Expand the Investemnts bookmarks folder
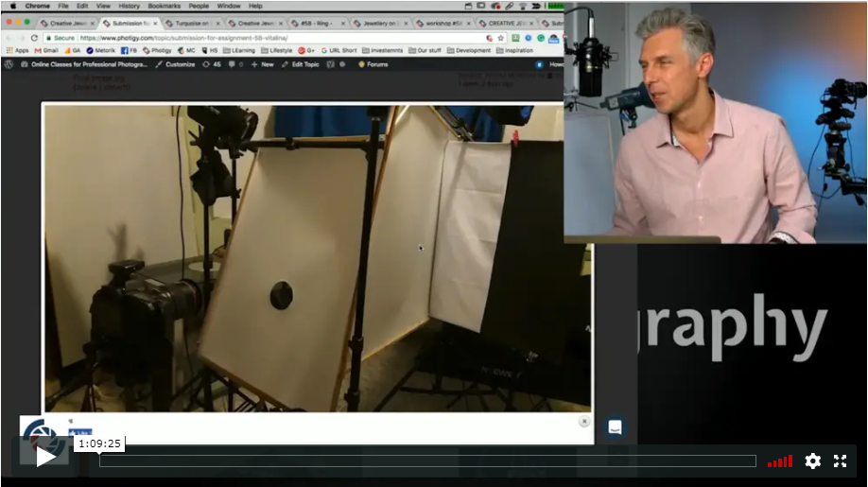The height and width of the screenshot is (487, 868). [x=383, y=50]
